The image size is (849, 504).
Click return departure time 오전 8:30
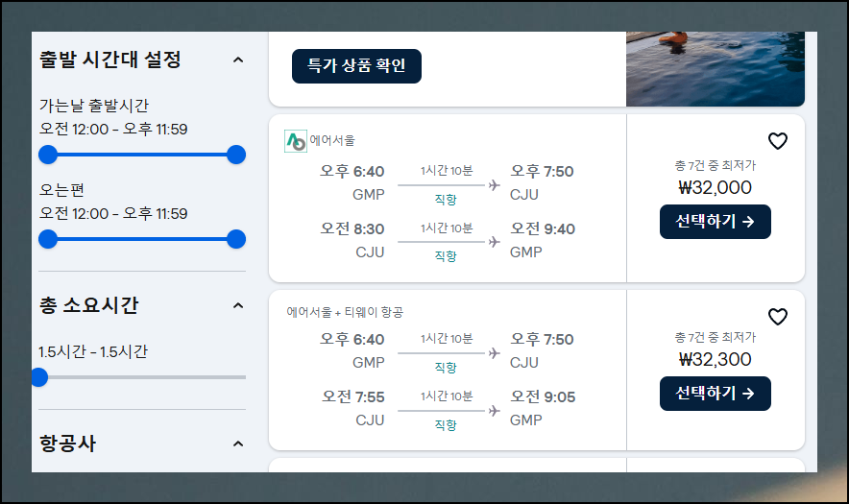(352, 229)
